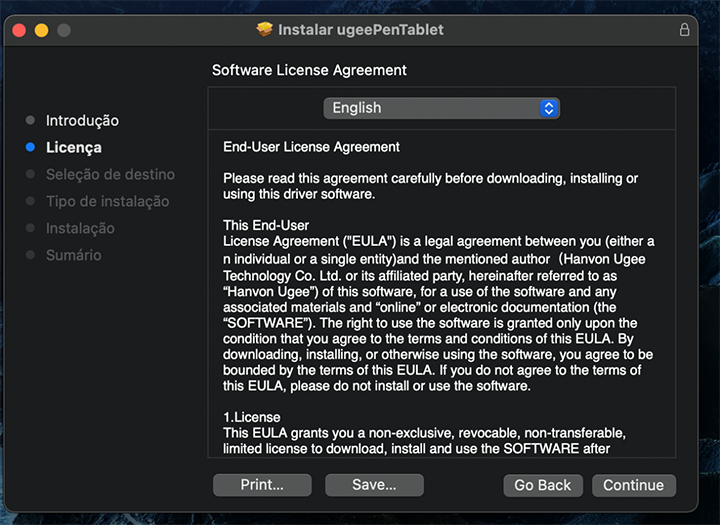
Task: Click the Introdução step bullet
Action: click(x=30, y=120)
